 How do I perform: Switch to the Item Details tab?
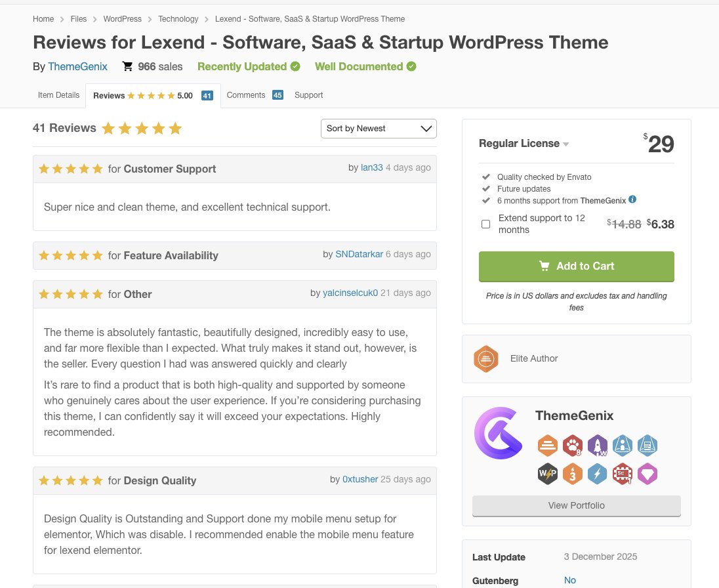click(58, 95)
